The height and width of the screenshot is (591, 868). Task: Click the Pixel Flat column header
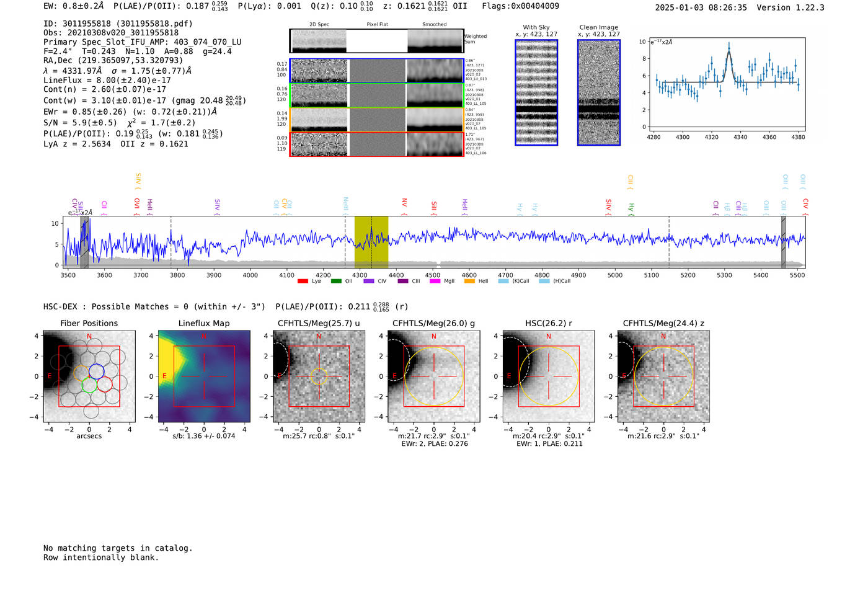(377, 25)
